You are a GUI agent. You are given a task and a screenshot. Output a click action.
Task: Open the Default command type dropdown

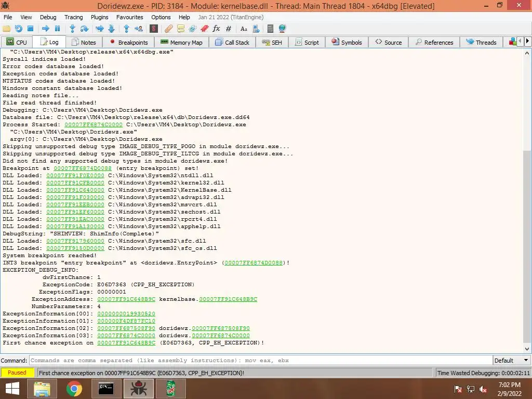pos(512,361)
